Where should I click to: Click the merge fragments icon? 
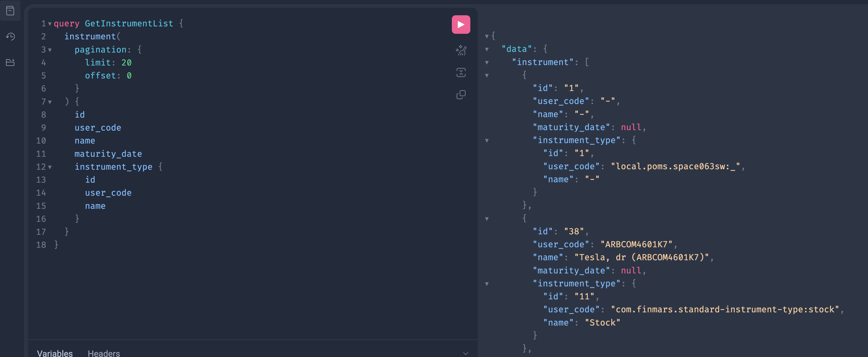[x=461, y=72]
